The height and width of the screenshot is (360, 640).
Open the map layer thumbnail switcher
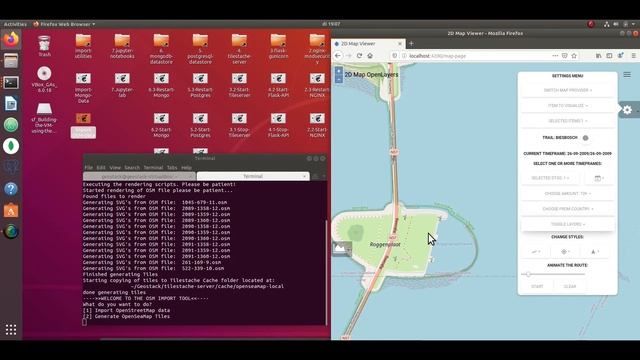341,248
